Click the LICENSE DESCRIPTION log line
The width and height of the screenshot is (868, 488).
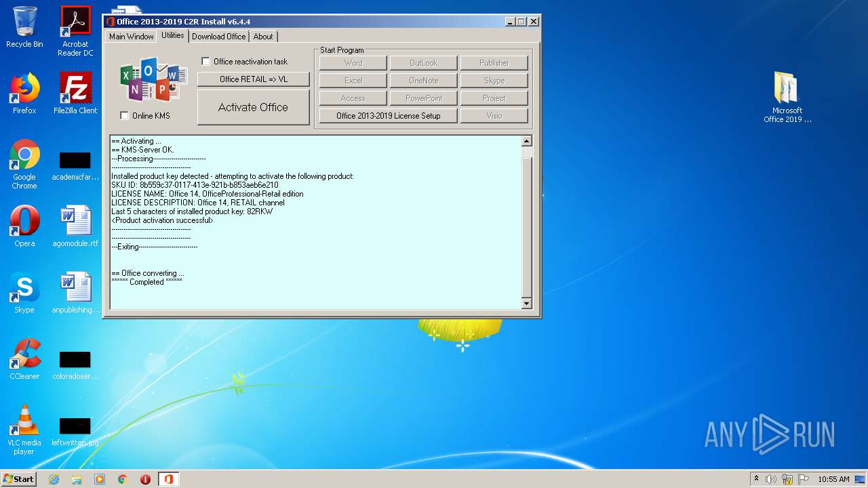[198, 203]
